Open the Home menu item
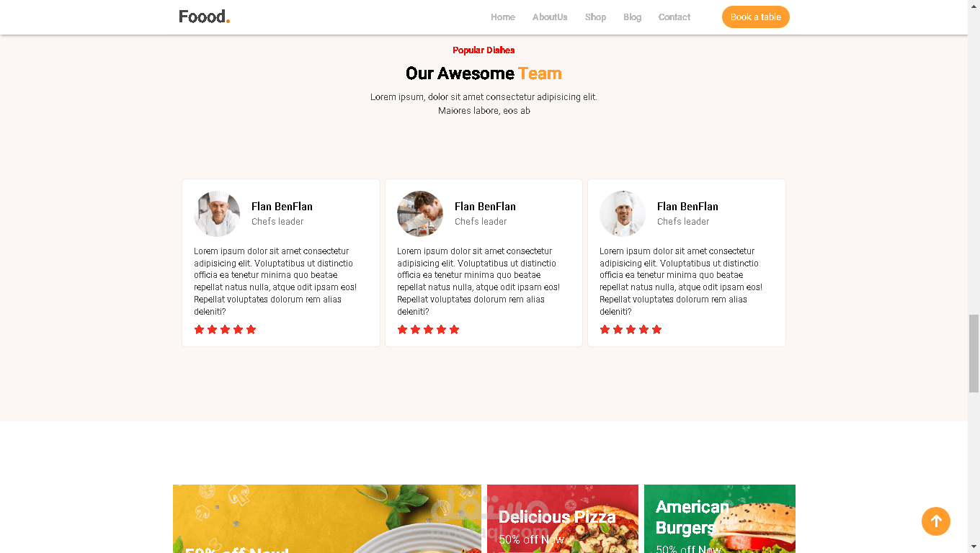Viewport: 980px width, 553px height. coord(503,17)
